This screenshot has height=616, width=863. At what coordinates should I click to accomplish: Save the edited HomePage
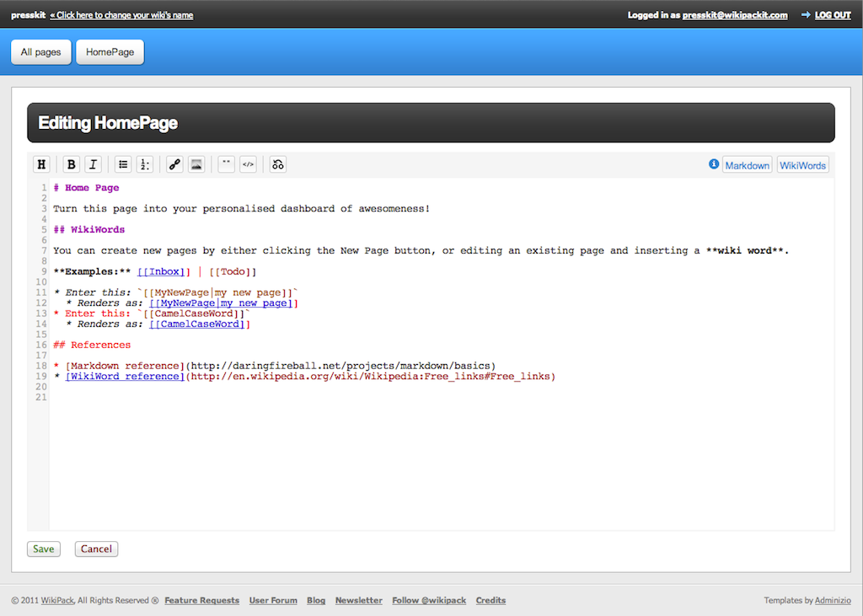(44, 549)
